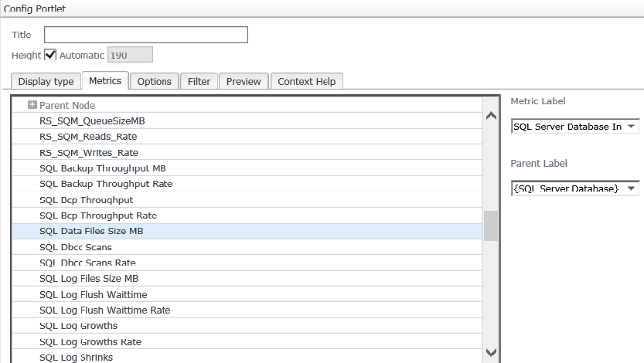Select SQL Backup Throughput Rate metric
This screenshot has width=644, height=363.
(x=106, y=184)
